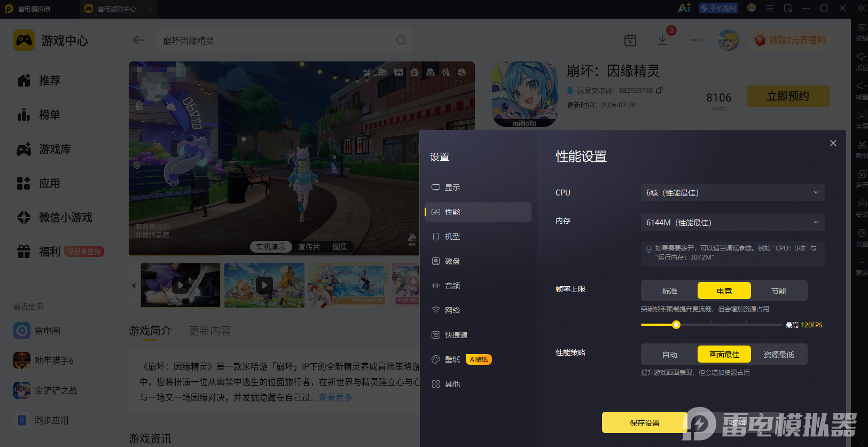Click 保存设置 button
868x447 pixels.
pyautogui.click(x=645, y=422)
